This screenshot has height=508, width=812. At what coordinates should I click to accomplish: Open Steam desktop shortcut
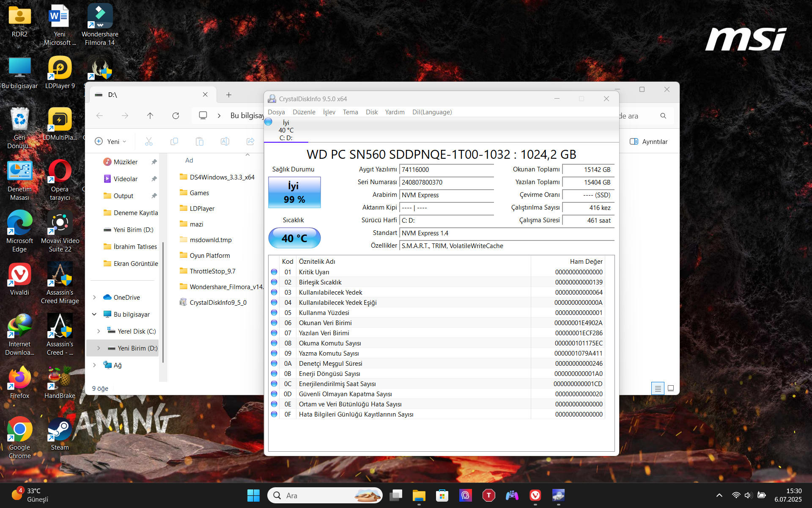pos(60,434)
